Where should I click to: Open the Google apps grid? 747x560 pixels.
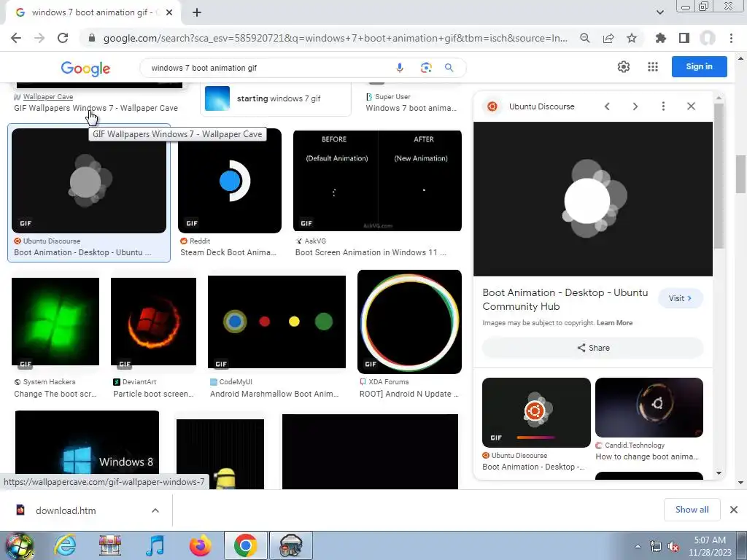(653, 66)
